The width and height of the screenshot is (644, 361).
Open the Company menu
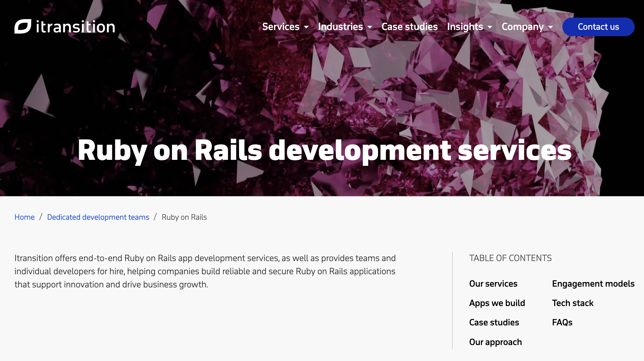(523, 27)
